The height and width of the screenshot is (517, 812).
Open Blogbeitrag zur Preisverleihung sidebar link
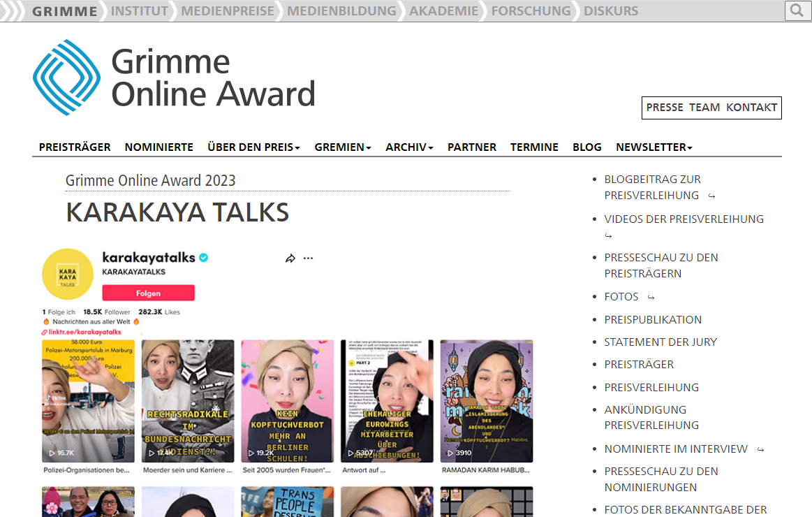pos(653,187)
